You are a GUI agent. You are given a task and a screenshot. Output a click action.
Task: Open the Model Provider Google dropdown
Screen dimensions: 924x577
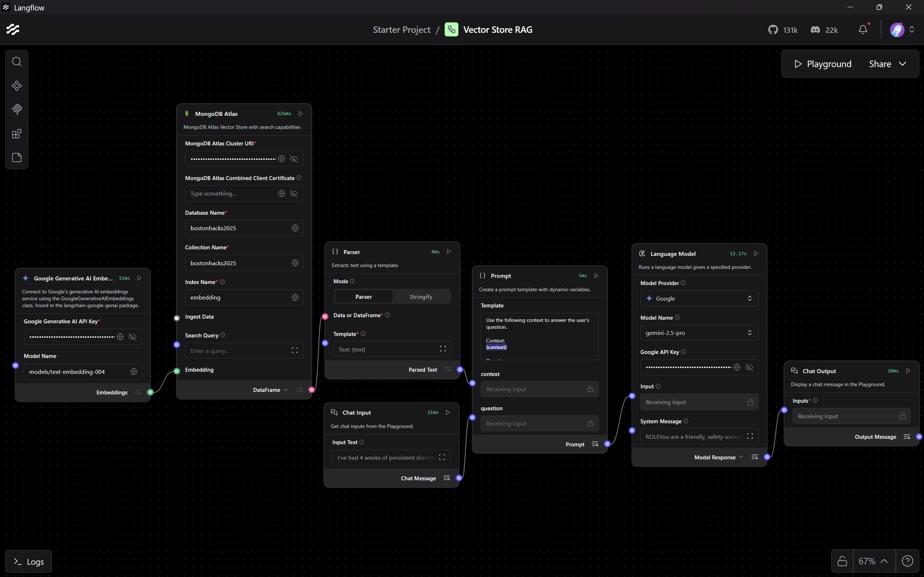pyautogui.click(x=698, y=298)
